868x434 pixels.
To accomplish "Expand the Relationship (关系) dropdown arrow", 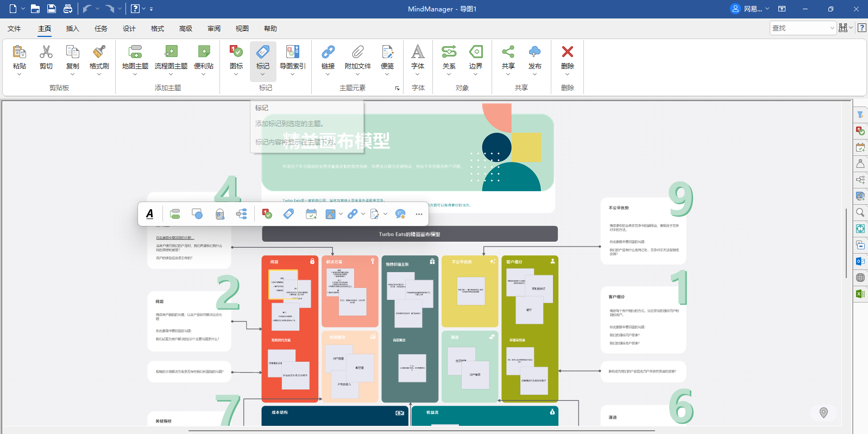I will (449, 74).
